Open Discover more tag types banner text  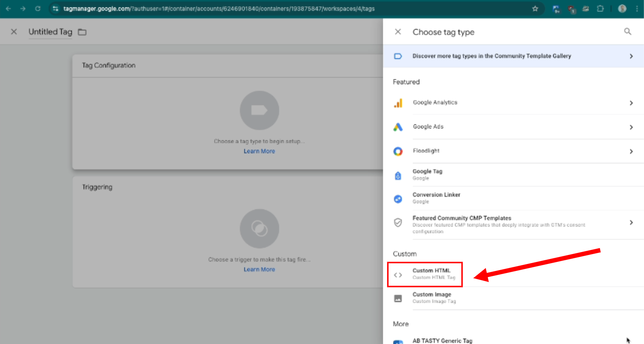coord(492,56)
